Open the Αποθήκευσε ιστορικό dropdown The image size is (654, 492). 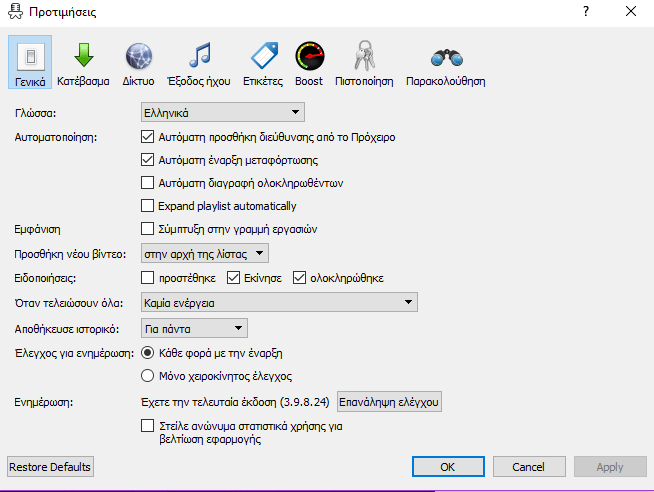(194, 329)
